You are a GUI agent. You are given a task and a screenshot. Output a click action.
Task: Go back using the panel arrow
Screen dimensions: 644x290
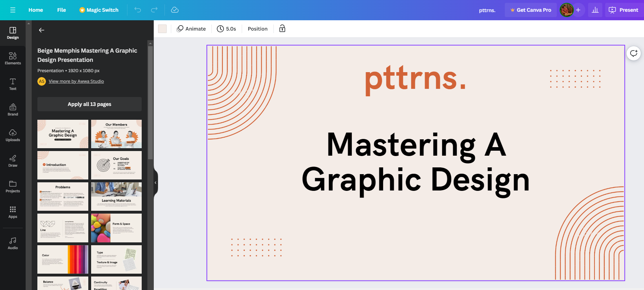point(42,30)
